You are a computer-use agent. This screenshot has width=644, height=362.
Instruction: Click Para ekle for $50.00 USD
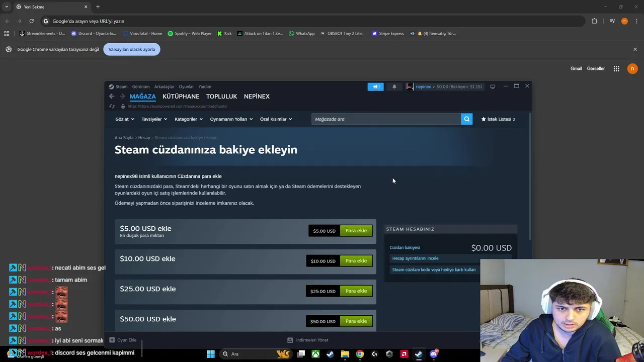tap(356, 321)
